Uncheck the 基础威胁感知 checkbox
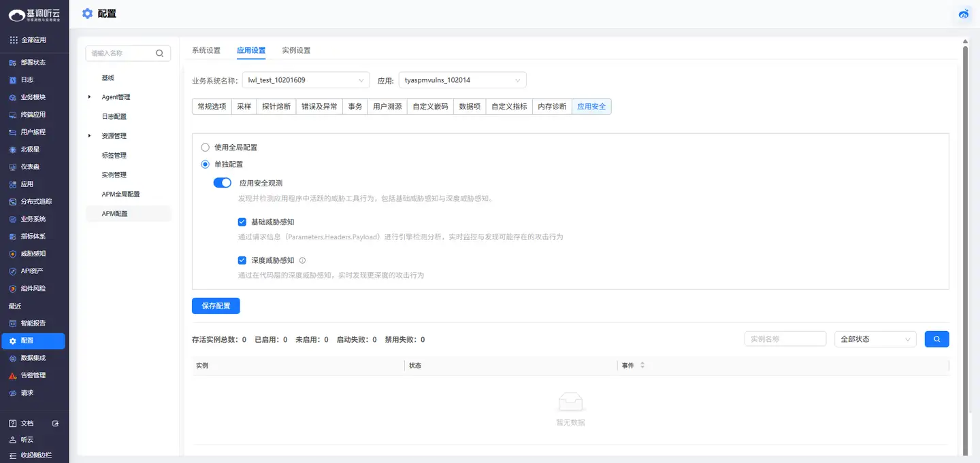This screenshot has height=463, width=980. (x=242, y=222)
